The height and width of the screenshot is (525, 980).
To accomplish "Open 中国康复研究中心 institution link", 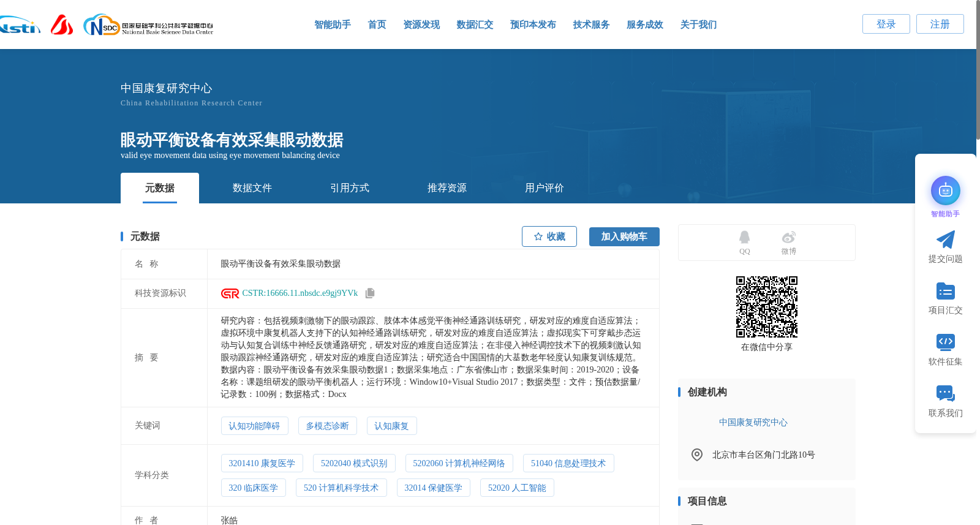I will point(753,422).
